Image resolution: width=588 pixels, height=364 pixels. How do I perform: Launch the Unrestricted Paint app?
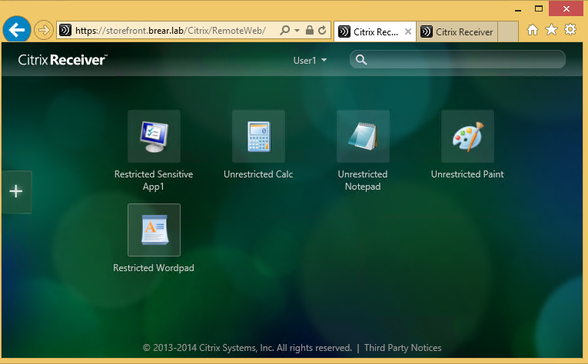point(467,136)
